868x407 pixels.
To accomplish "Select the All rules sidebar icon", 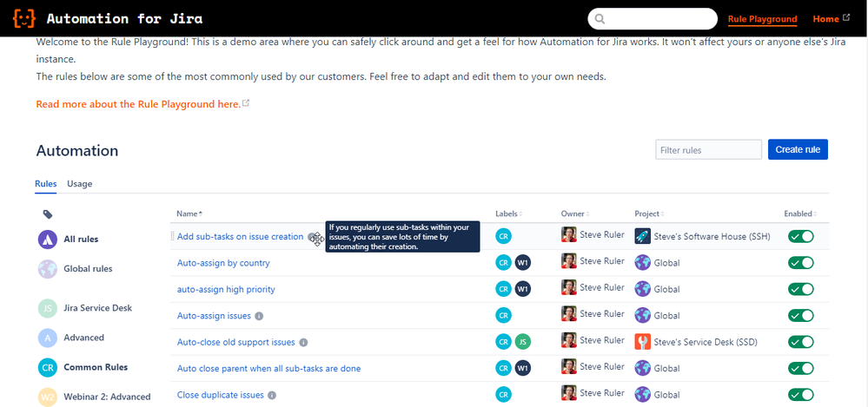I will 48,240.
